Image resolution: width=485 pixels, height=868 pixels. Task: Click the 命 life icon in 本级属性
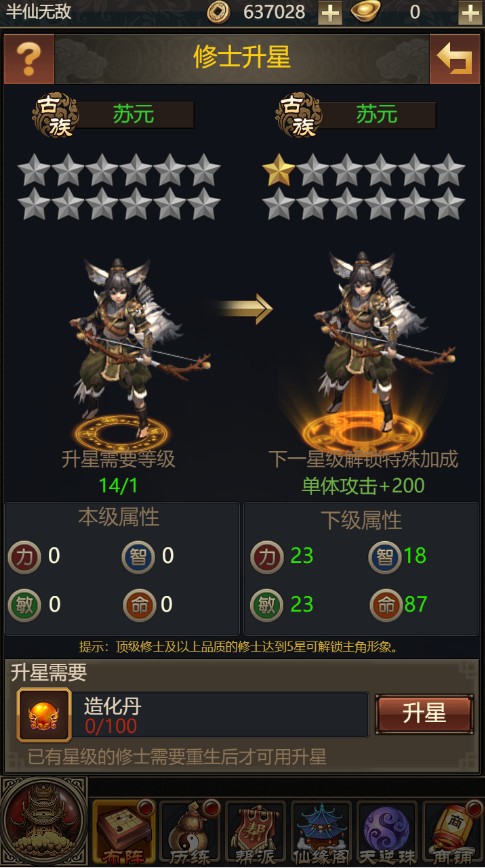[140, 605]
